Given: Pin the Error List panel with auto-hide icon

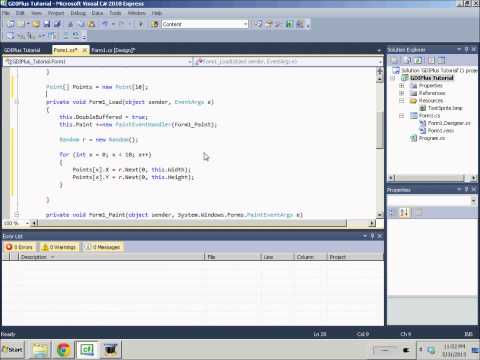Looking at the screenshot, I should tap(372, 236).
